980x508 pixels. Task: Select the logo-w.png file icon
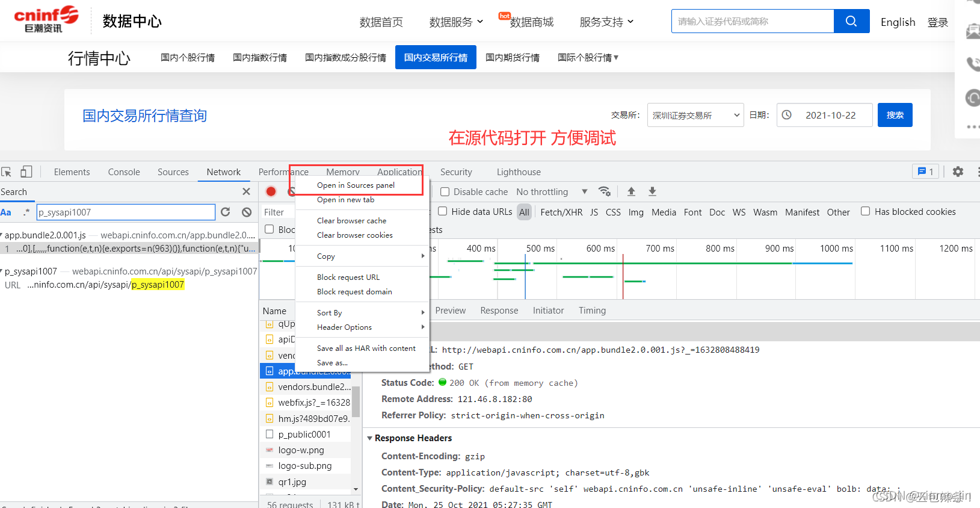pyautogui.click(x=270, y=450)
